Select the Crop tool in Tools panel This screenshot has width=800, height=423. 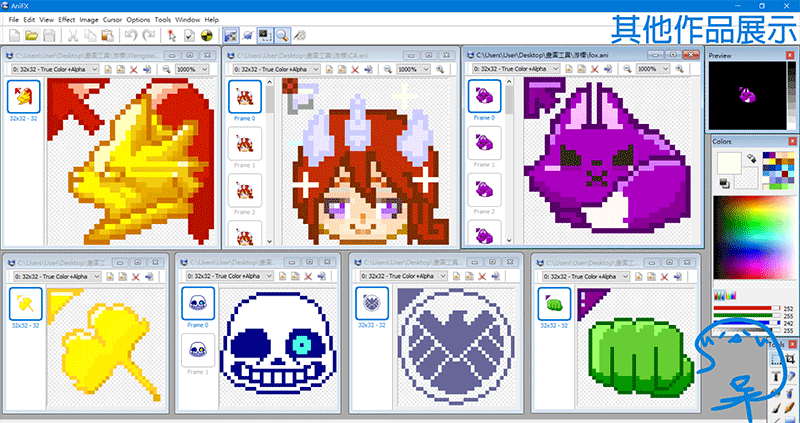[790, 360]
